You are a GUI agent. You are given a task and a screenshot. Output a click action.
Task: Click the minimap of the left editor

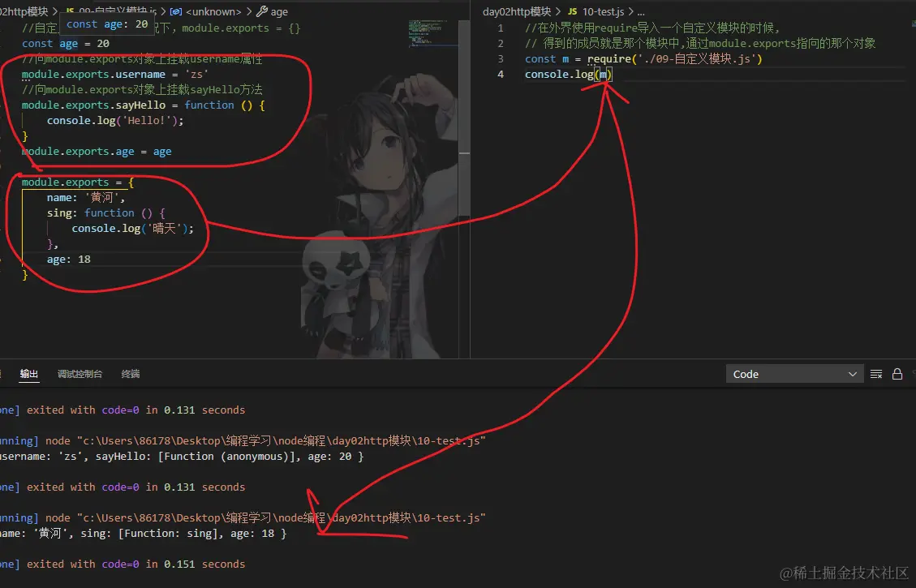(433, 32)
